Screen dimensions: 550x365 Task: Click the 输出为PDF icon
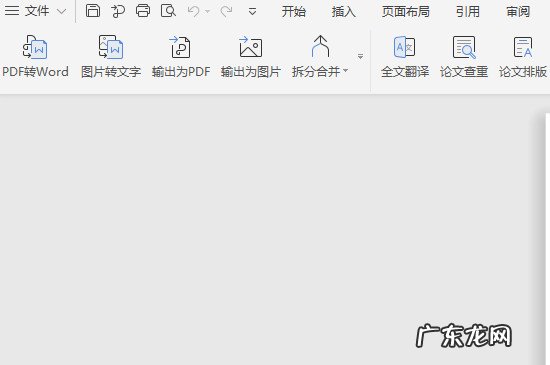pyautogui.click(x=180, y=47)
